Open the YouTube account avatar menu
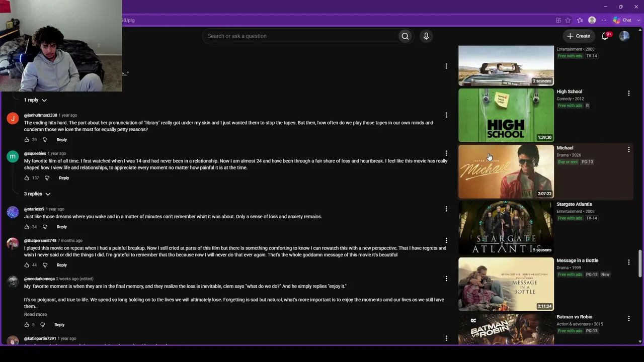 (x=624, y=36)
